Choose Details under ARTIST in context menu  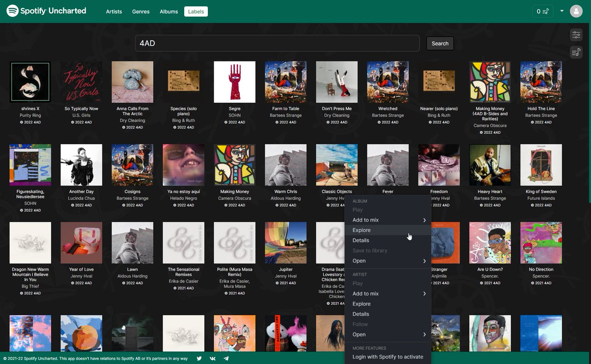point(388,314)
